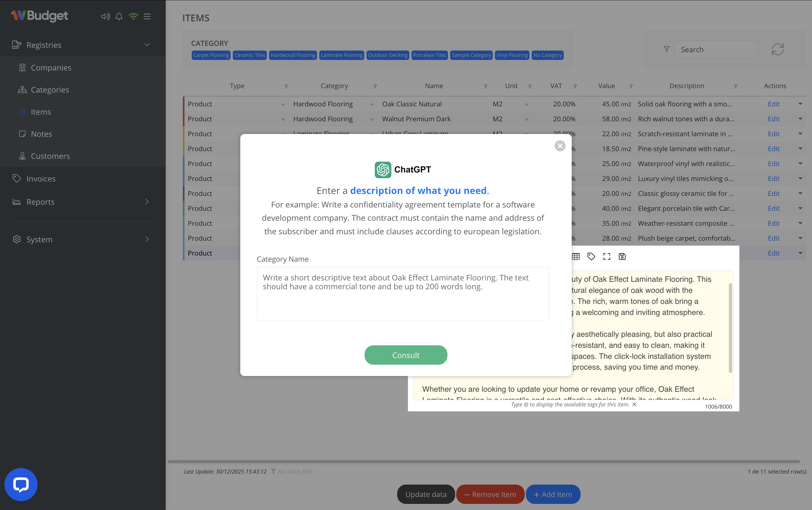Mute the application sound icon
Image resolution: width=812 pixels, height=510 pixels.
point(106,16)
